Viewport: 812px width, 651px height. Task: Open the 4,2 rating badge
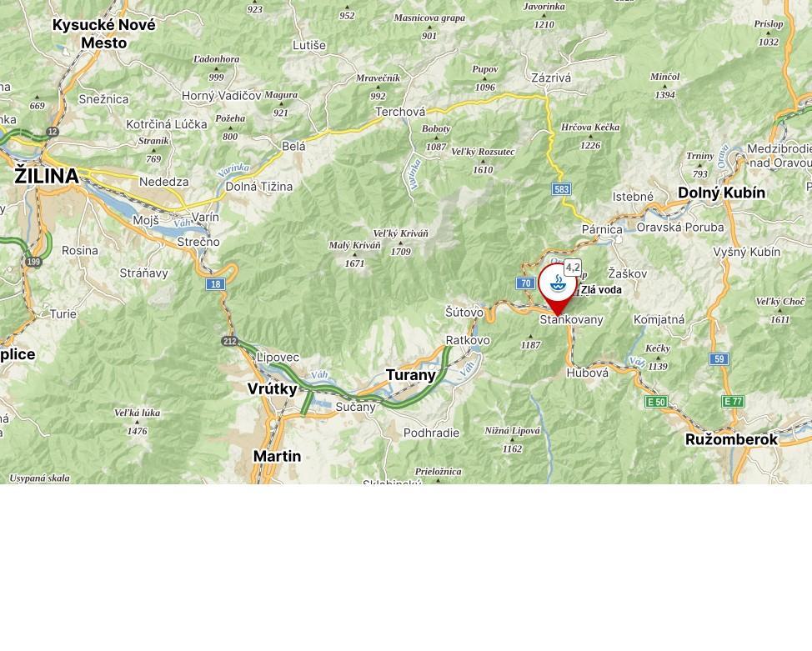pos(572,268)
